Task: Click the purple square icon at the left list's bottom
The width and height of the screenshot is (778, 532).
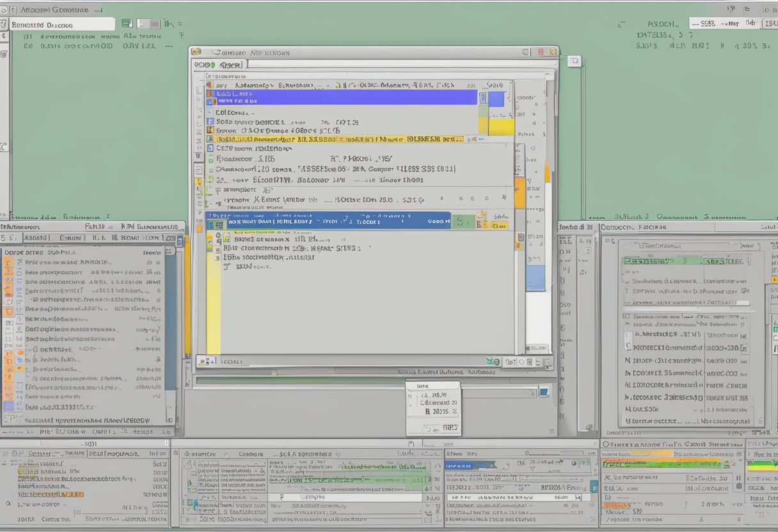Action: click(x=8, y=406)
